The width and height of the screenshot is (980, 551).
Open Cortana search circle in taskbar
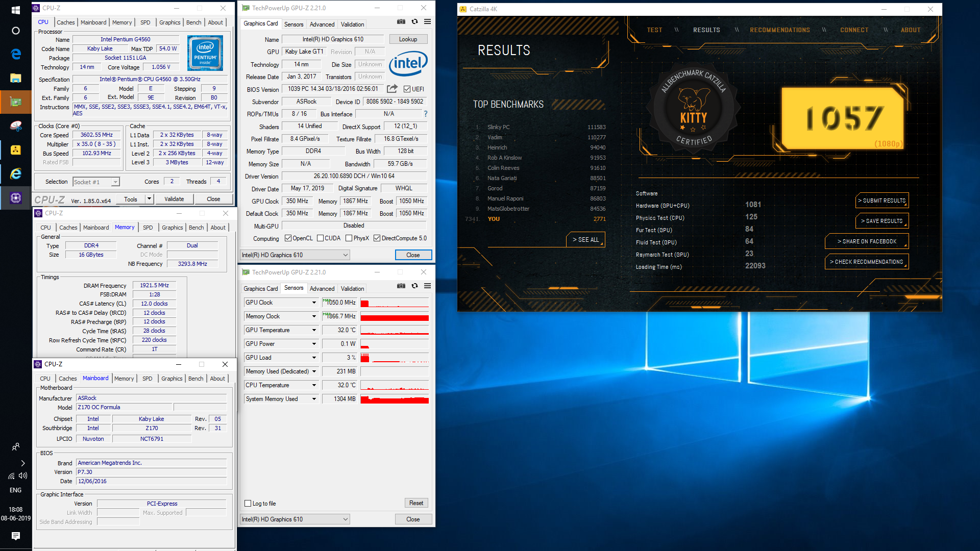pos(15,31)
